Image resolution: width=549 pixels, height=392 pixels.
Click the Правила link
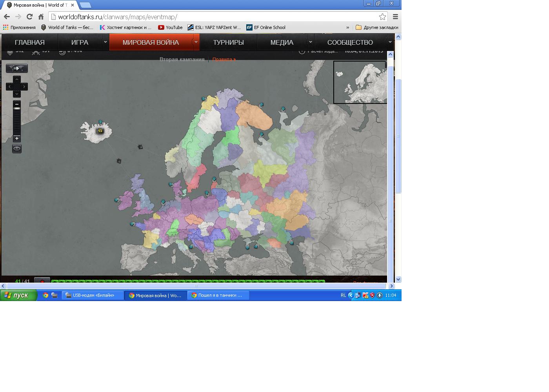pos(224,59)
